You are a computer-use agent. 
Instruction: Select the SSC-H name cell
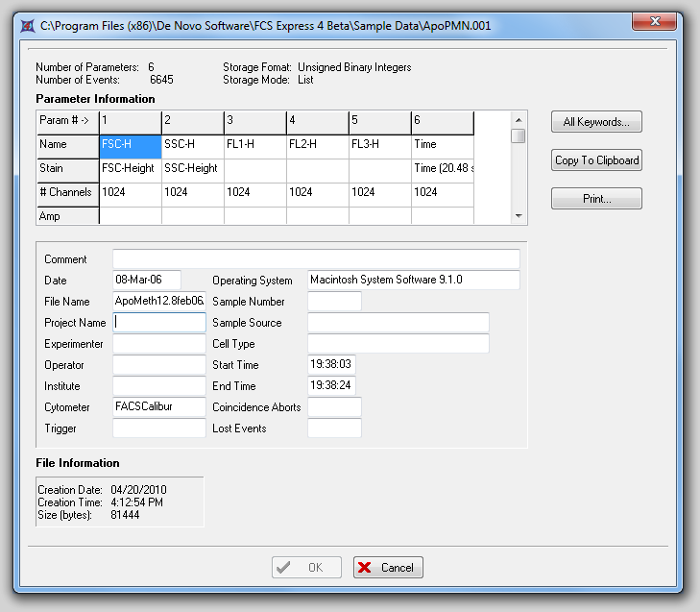point(193,147)
